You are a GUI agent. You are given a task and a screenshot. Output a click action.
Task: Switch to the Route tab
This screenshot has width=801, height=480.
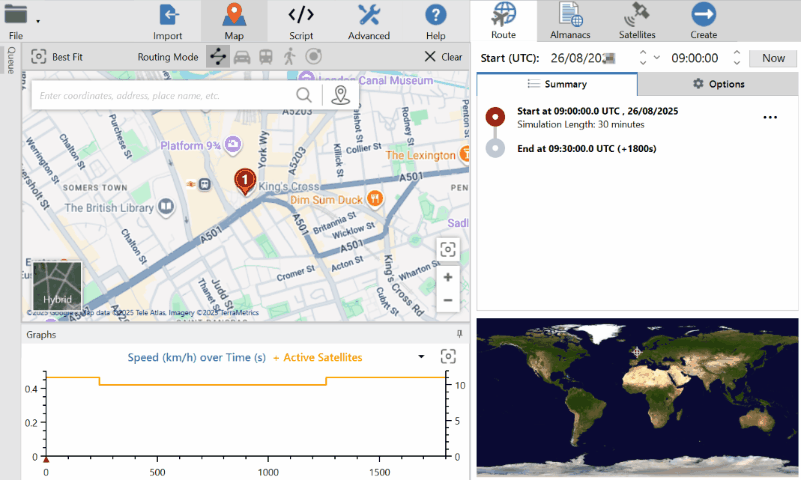tap(503, 20)
